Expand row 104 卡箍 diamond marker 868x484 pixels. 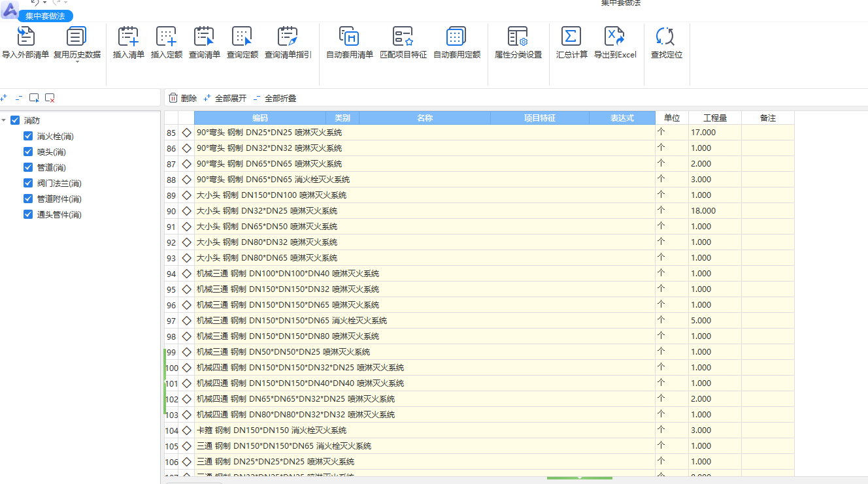[x=186, y=430]
